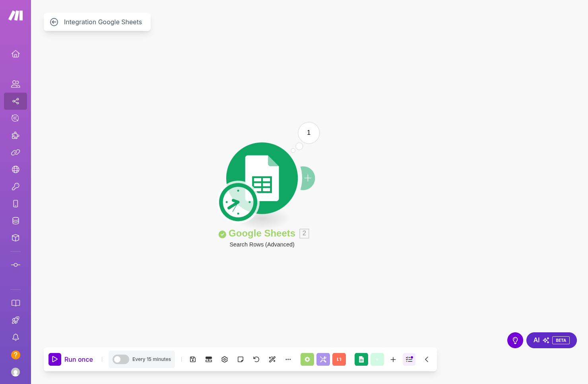Open the Webhooks globe icon
This screenshot has height=384, width=588.
[16, 169]
